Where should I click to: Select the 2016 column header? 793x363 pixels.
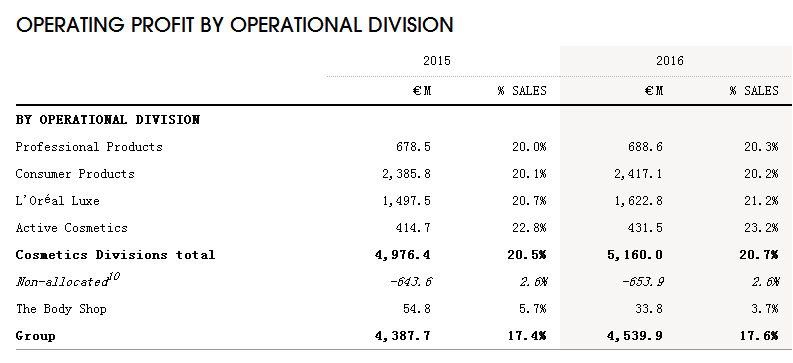(x=670, y=61)
